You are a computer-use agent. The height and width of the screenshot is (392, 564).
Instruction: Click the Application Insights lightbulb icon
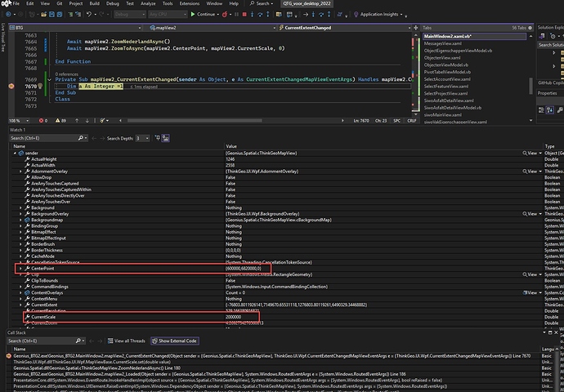click(x=356, y=15)
